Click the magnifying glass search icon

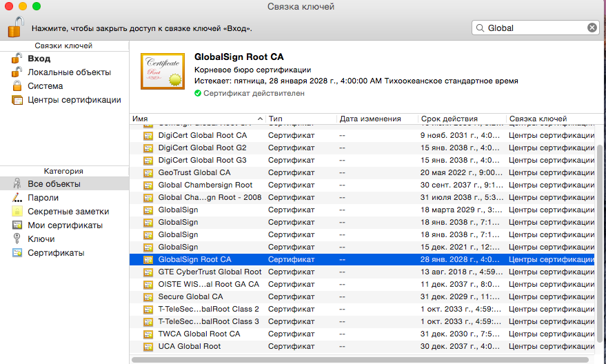tap(480, 28)
